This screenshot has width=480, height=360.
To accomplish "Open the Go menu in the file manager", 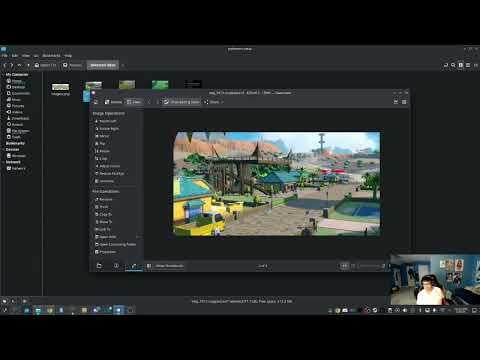I will [x=36, y=56].
